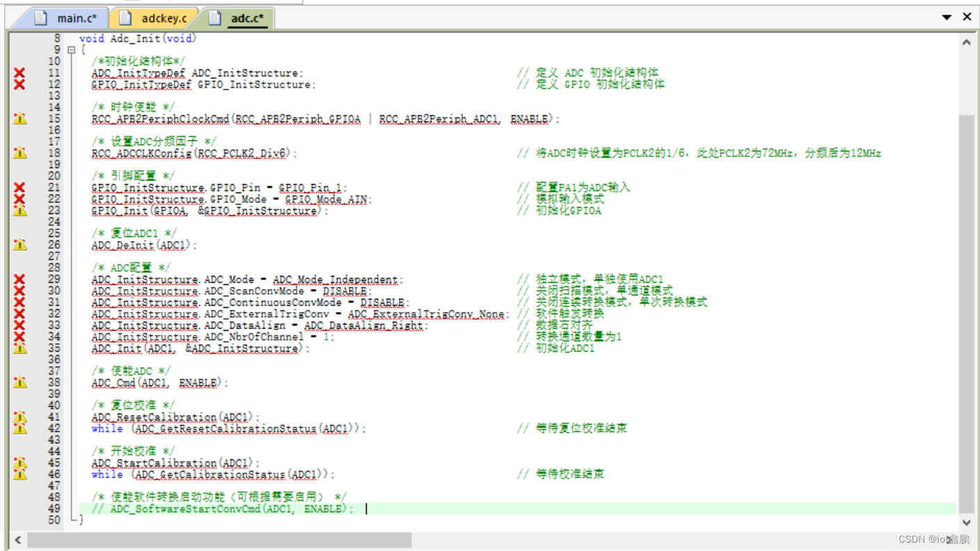This screenshot has height=551, width=980.
Task: Click the closing brace on line 50
Action: 81,520
